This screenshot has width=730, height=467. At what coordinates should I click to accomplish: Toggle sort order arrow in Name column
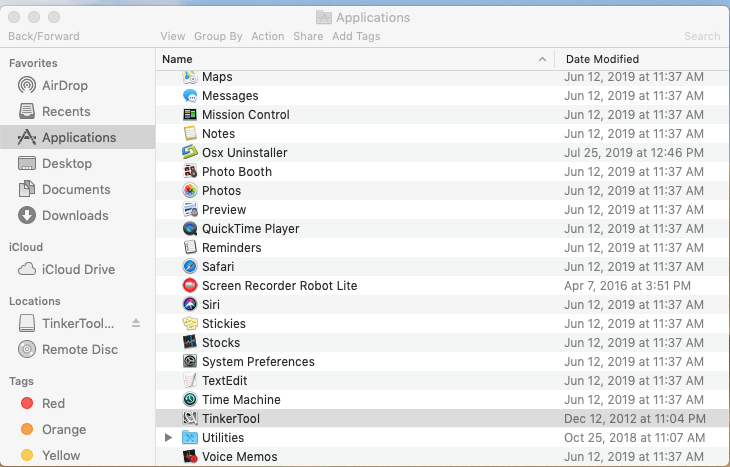[x=542, y=59]
